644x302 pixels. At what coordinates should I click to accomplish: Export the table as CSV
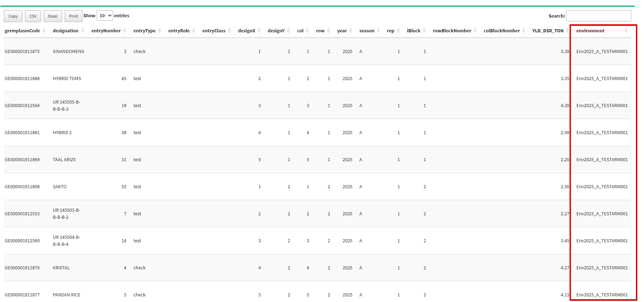tap(33, 16)
